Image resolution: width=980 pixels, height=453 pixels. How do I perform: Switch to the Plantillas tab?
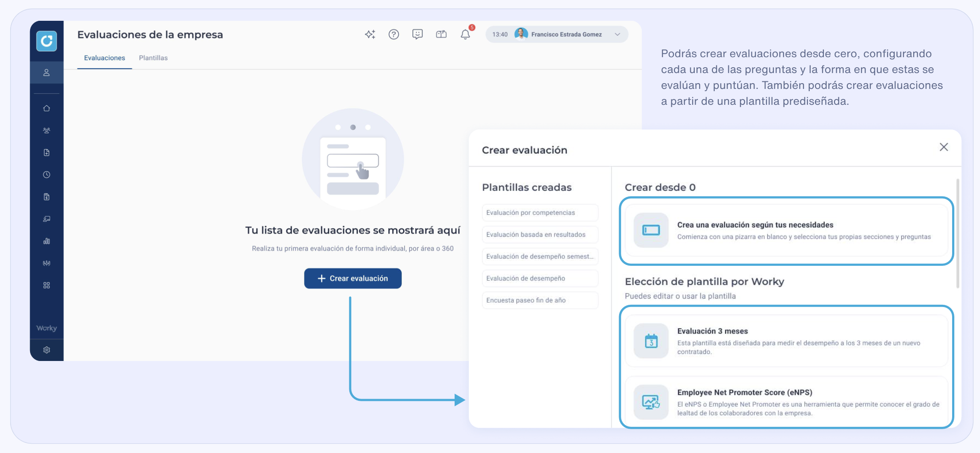coord(153,58)
